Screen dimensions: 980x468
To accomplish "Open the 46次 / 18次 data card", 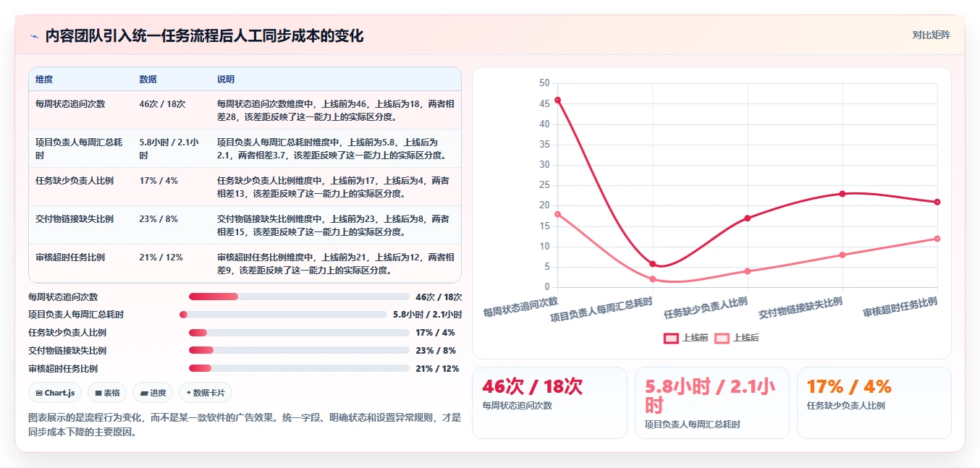I will tap(549, 403).
